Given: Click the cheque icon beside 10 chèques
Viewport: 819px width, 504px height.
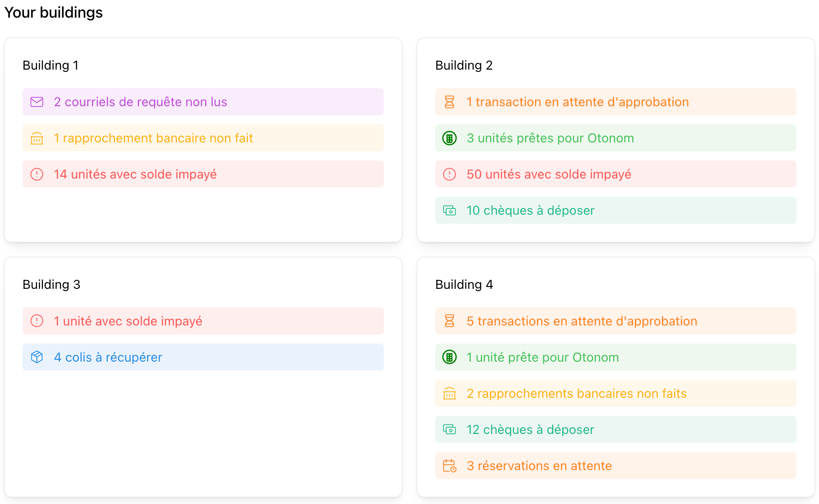Looking at the screenshot, I should [x=449, y=211].
